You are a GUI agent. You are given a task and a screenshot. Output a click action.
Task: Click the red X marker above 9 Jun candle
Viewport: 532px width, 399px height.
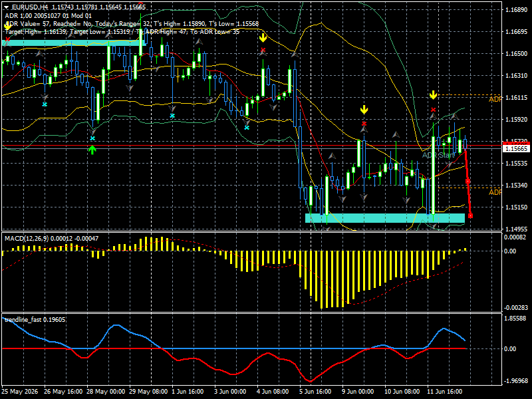pyautogui.click(x=364, y=124)
